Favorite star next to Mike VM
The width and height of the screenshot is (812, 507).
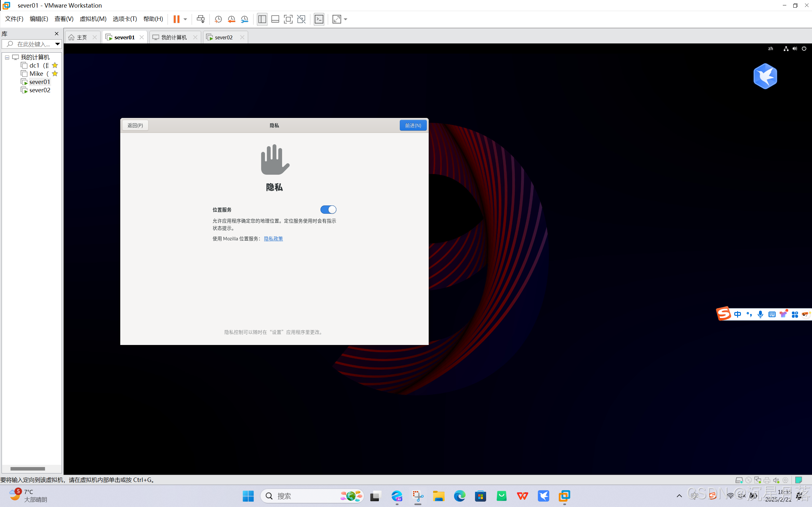click(x=55, y=74)
